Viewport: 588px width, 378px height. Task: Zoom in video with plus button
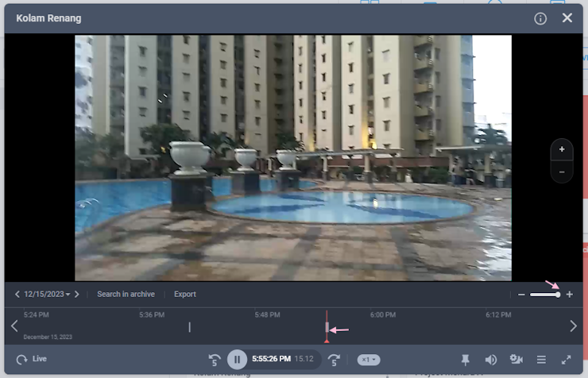click(x=562, y=149)
